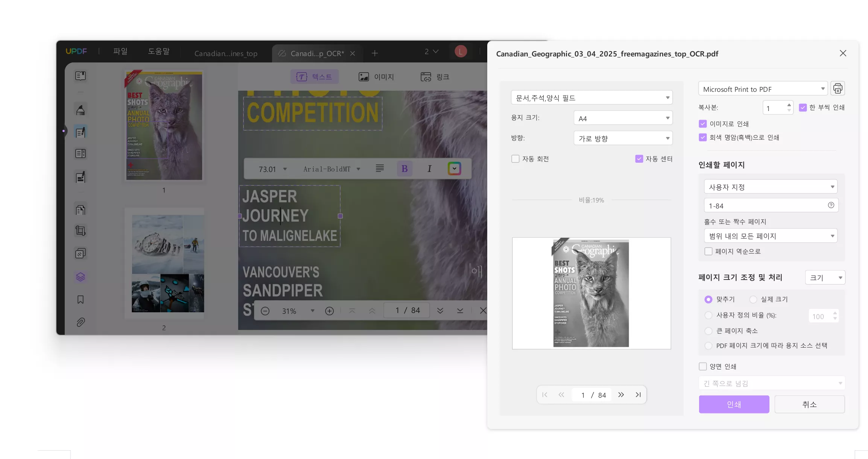The width and height of the screenshot is (868, 459).
Task: Uncheck 회색 명암(흑백)으로 인쇄 option
Action: pos(702,137)
